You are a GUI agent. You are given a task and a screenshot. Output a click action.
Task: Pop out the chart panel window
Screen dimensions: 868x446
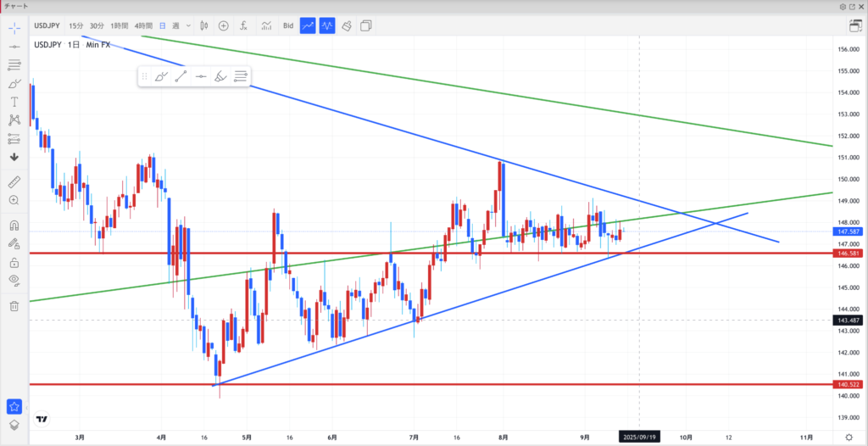click(852, 7)
